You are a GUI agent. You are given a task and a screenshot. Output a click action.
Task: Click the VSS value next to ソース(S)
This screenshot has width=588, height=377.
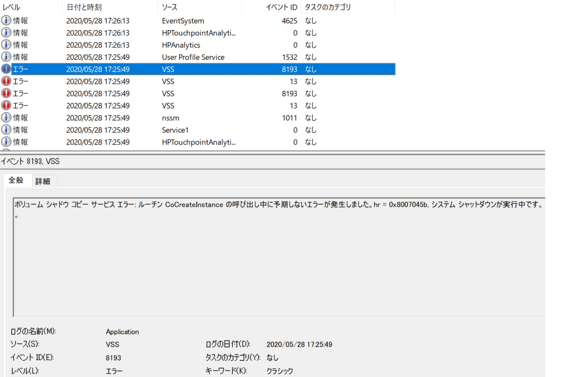(112, 344)
